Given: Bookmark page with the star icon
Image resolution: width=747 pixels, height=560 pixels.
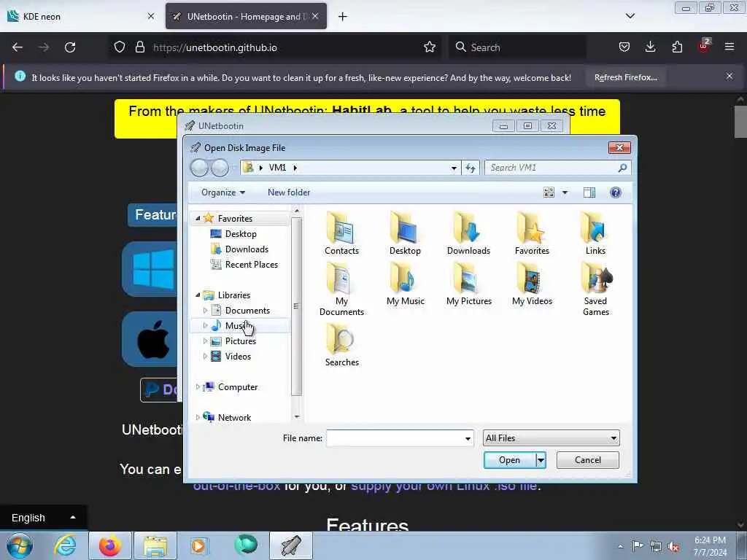Looking at the screenshot, I should 429,47.
